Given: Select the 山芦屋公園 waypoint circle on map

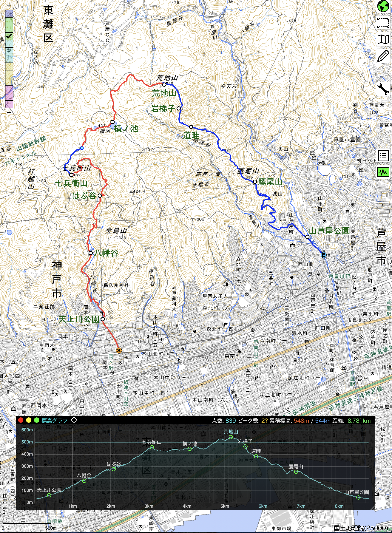Looking at the screenshot, I should (x=307, y=237).
